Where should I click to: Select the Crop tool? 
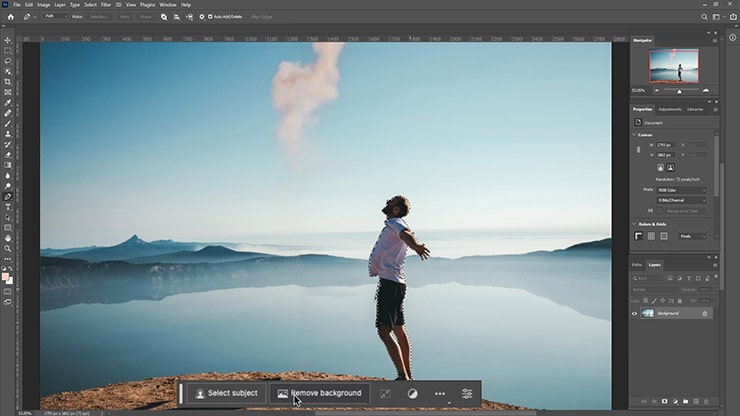[x=8, y=82]
